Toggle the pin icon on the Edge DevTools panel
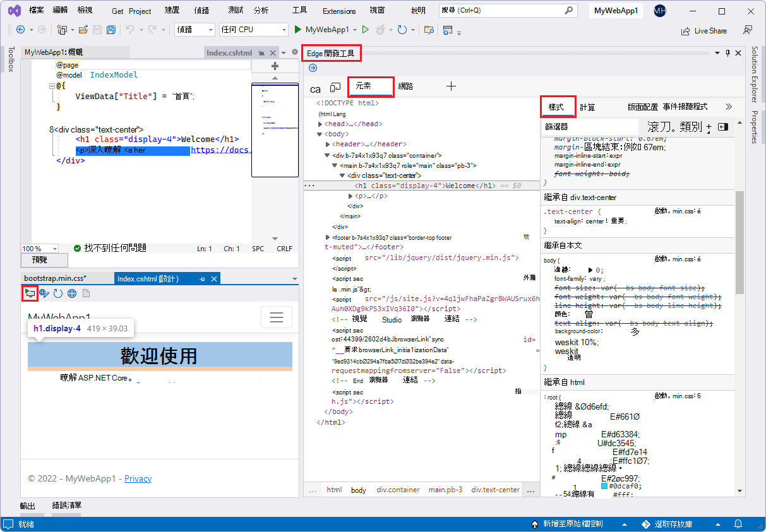The width and height of the screenshot is (766, 532). 726,52
